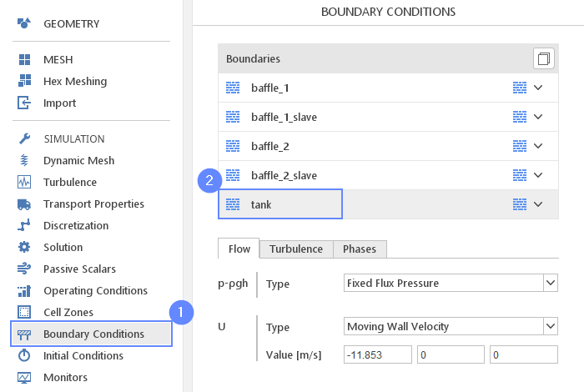Select Boundary Conditions in the sidebar
This screenshot has height=392, width=584.
pos(91,334)
